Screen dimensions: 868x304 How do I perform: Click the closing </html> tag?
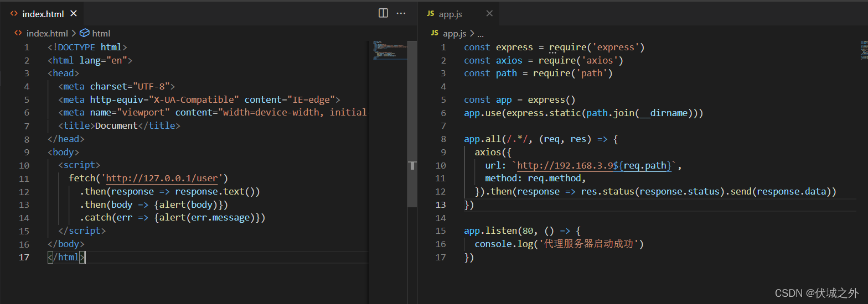click(x=66, y=257)
